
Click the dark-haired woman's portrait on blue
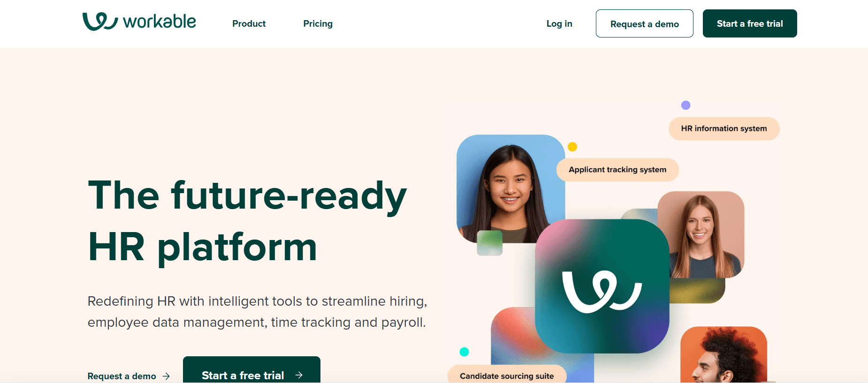tap(510, 189)
